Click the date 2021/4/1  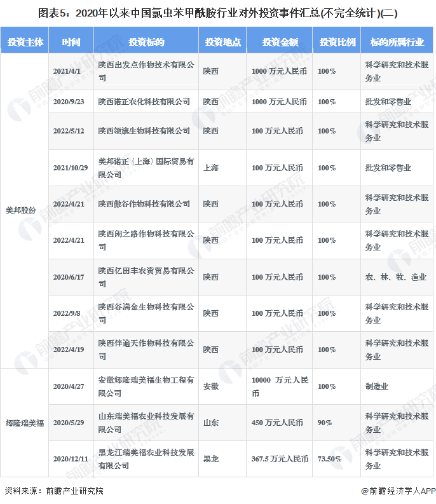coord(67,71)
